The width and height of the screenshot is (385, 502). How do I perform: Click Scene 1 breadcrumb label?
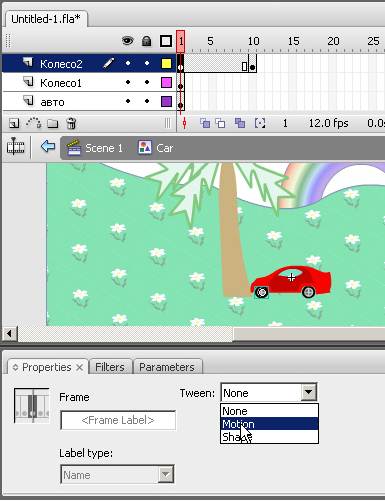pos(104,148)
